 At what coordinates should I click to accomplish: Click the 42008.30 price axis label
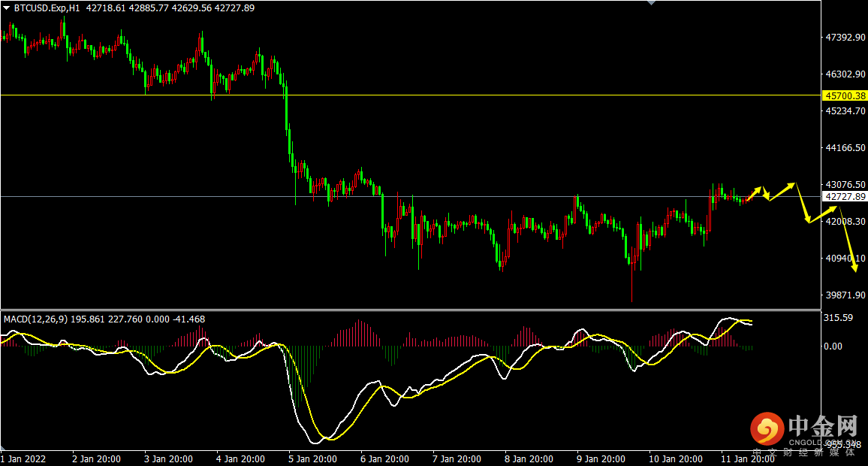(x=845, y=222)
